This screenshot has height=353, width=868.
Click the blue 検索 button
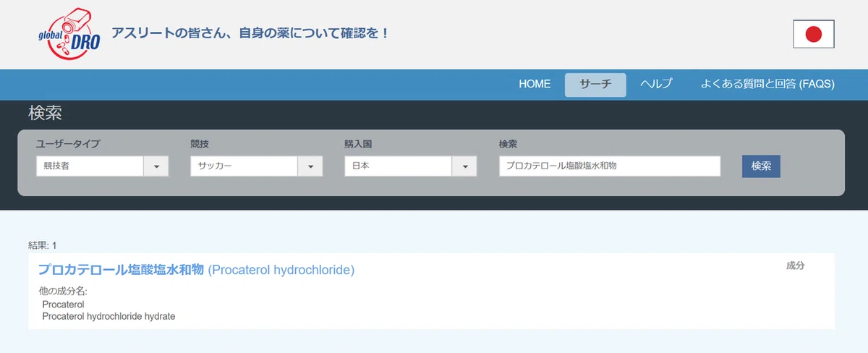(761, 166)
